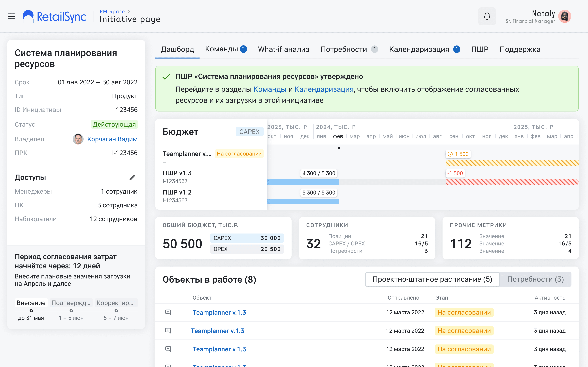Click comment icon on third Teamplanner row

coord(168,349)
